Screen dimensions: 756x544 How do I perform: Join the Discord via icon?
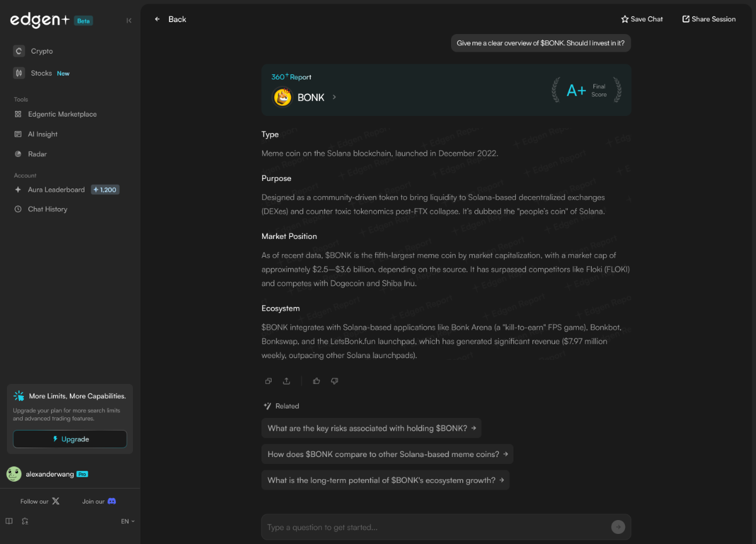coord(112,501)
